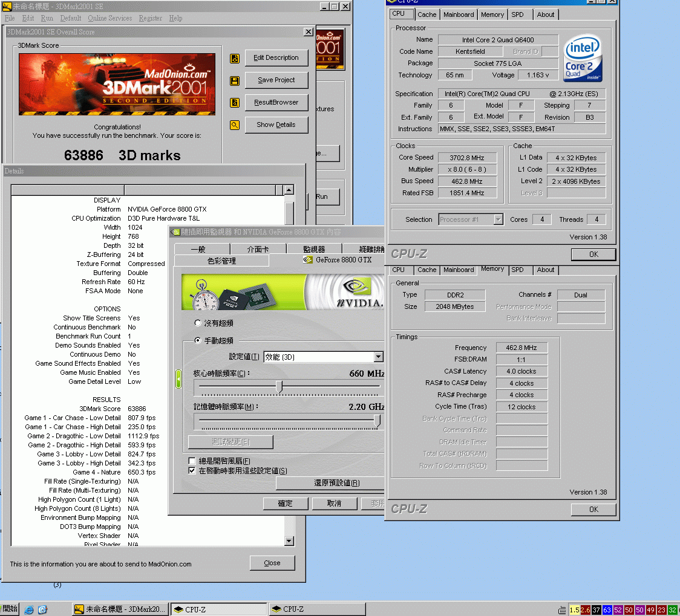Click the second CPU-Z taskbar button
This screenshot has width=680, height=616.
pos(316,609)
